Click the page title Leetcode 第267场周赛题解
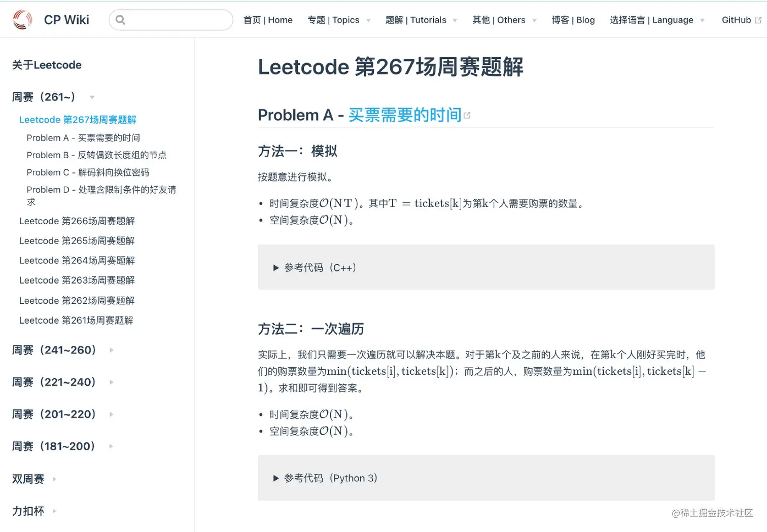Screen dimensions: 767x532 pos(391,67)
